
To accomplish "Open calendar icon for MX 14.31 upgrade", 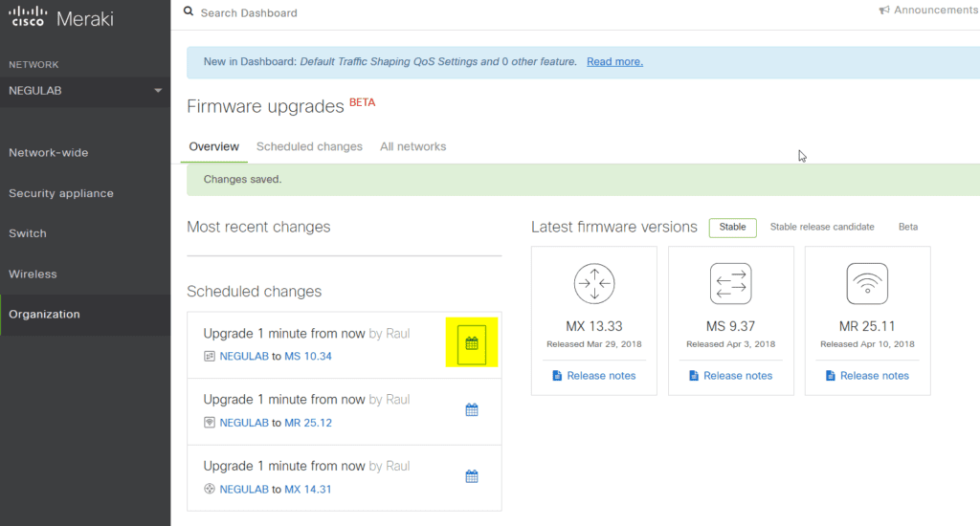I will 472,476.
